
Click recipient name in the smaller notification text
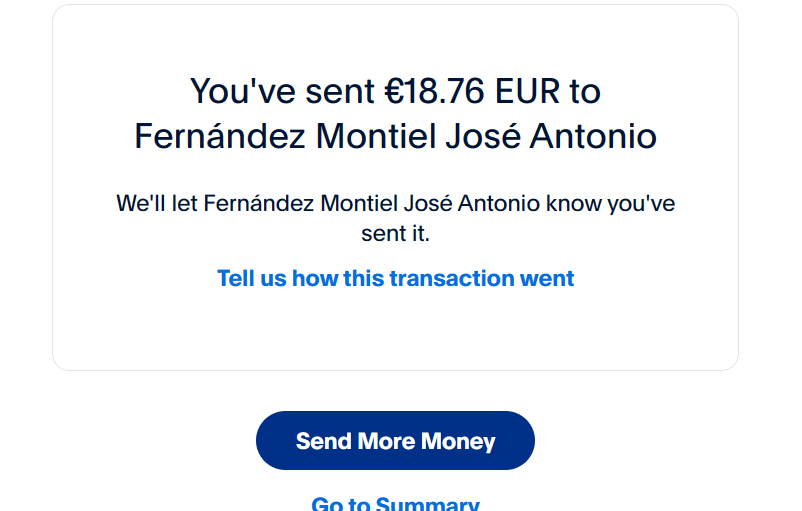point(372,204)
